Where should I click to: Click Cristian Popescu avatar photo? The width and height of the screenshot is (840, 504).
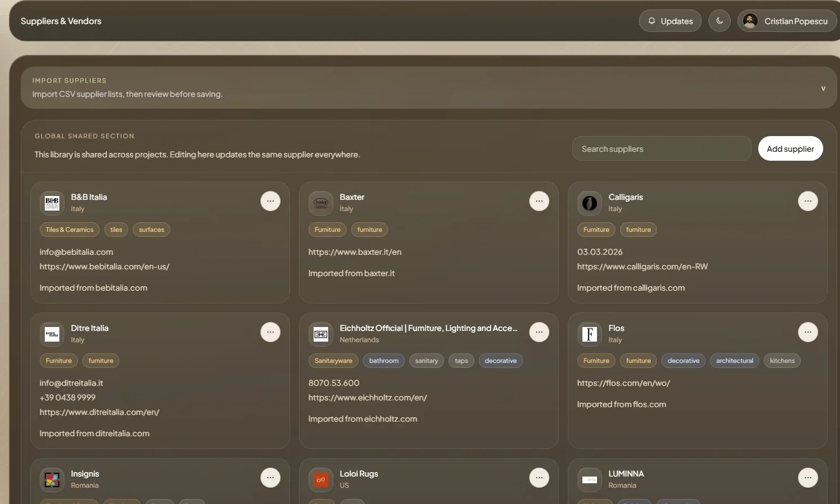pos(750,21)
